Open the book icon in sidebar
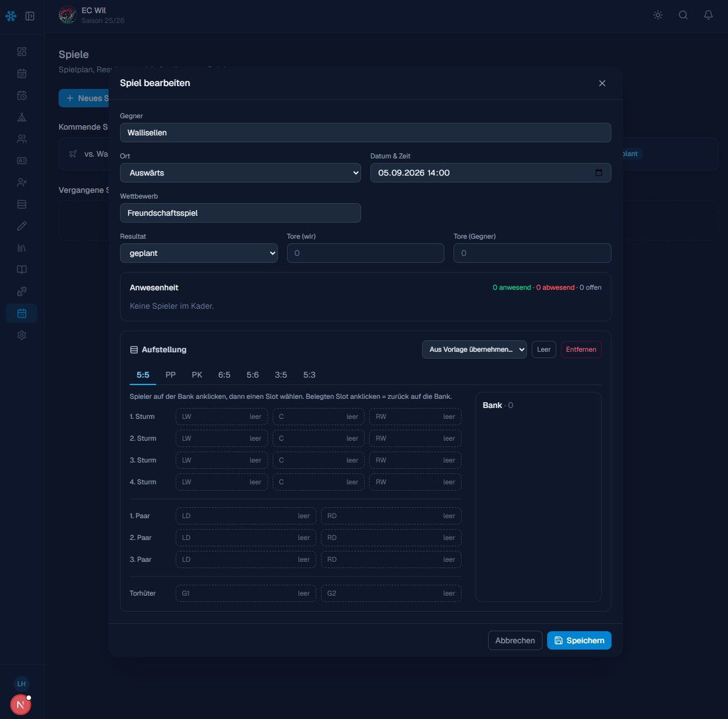 pos(22,270)
